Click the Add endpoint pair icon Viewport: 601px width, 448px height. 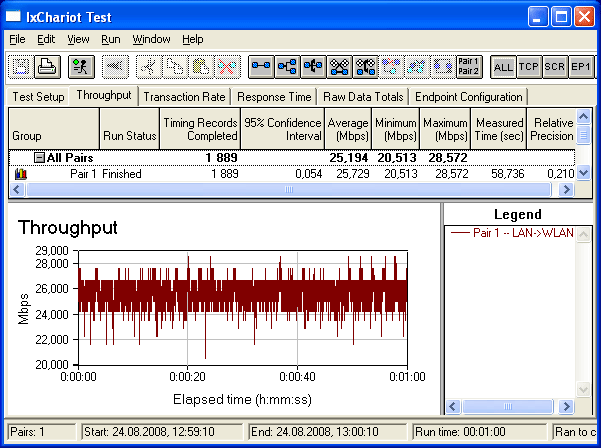coord(261,67)
